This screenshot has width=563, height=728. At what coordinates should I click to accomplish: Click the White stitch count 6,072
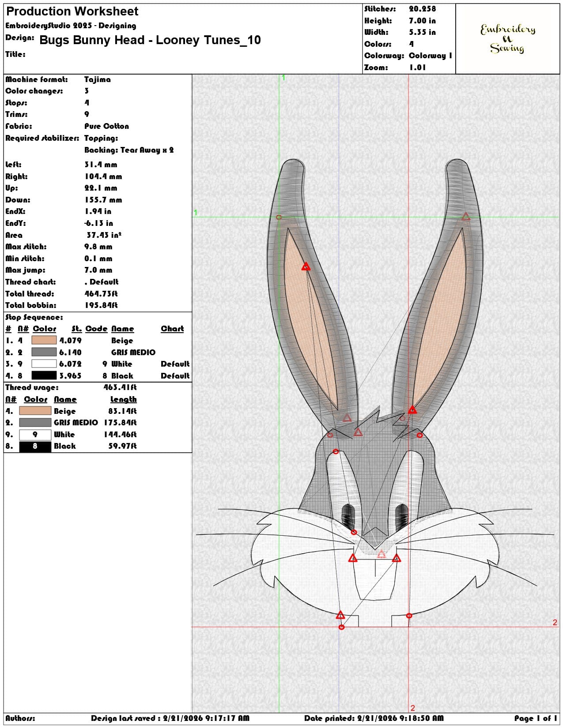pos(71,364)
